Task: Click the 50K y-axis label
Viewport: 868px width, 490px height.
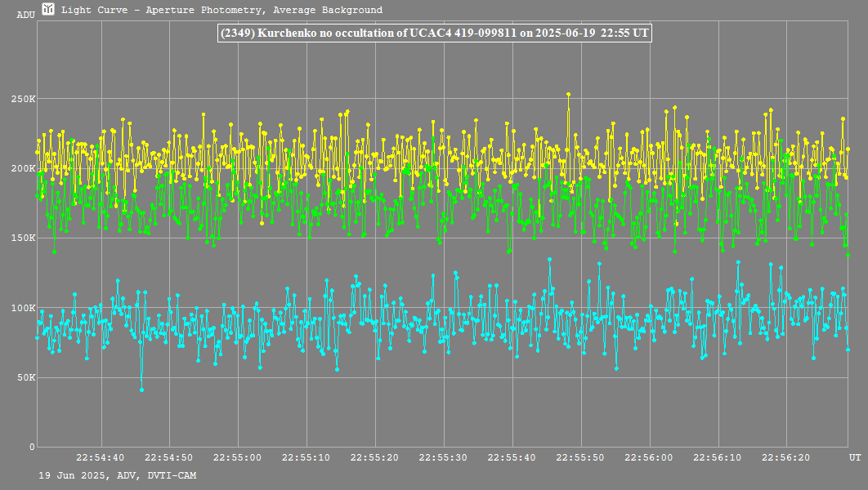Action: tap(25, 377)
